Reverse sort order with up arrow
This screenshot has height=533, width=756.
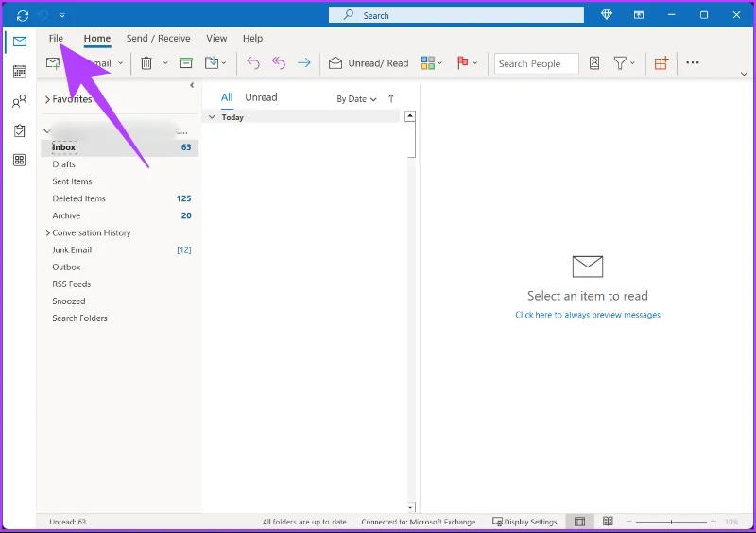[391, 99]
